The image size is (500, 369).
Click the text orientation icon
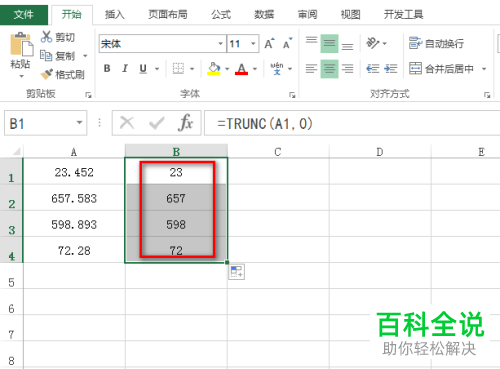tap(373, 43)
